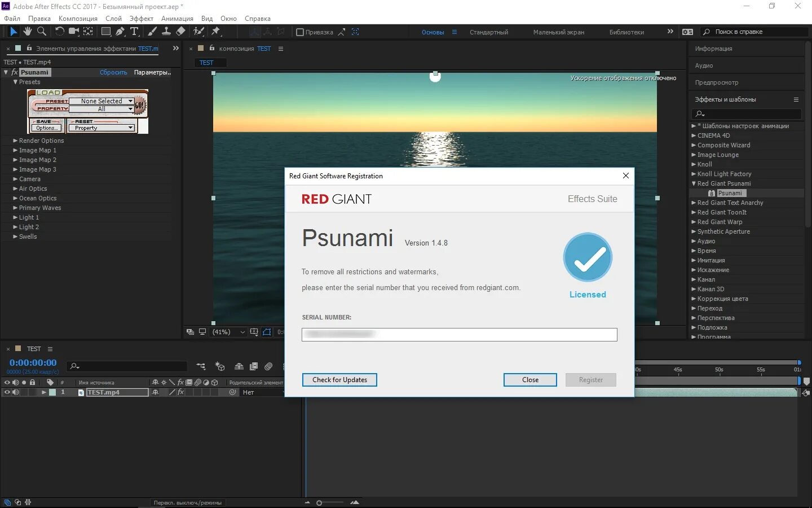
Task: Mute audio for the TEST.mp4 layer
Action: (x=15, y=392)
